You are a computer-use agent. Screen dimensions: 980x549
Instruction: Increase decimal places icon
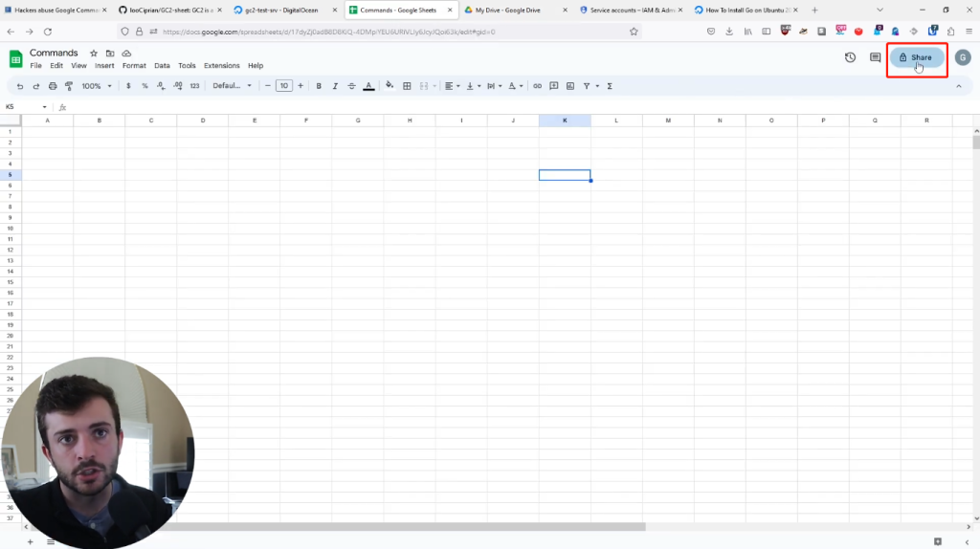pos(178,86)
